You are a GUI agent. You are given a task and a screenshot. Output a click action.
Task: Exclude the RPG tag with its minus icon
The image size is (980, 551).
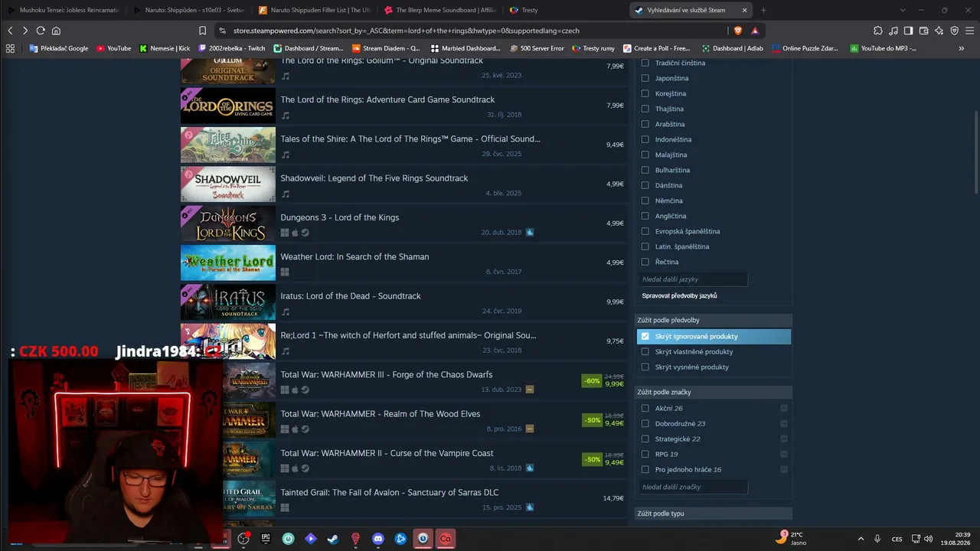[784, 454]
